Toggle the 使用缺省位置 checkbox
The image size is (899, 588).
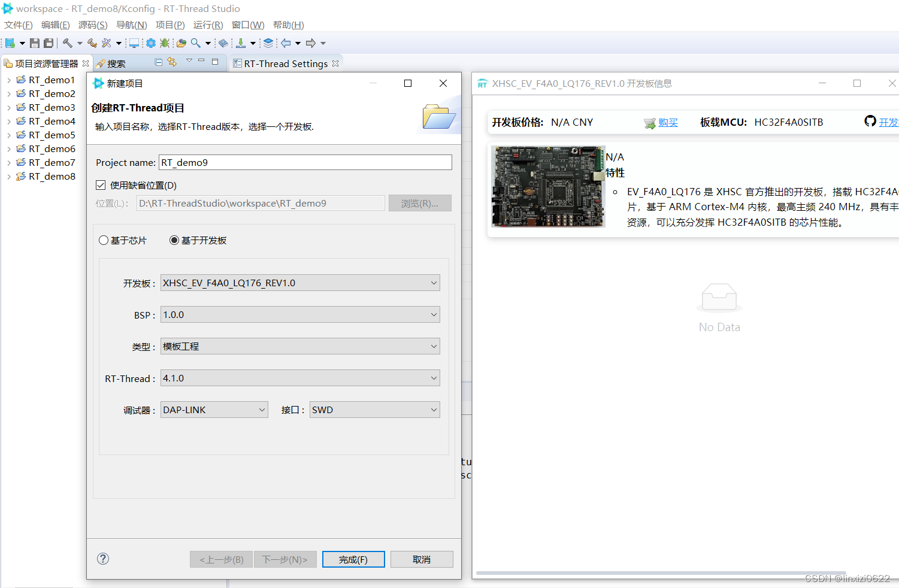[x=101, y=185]
